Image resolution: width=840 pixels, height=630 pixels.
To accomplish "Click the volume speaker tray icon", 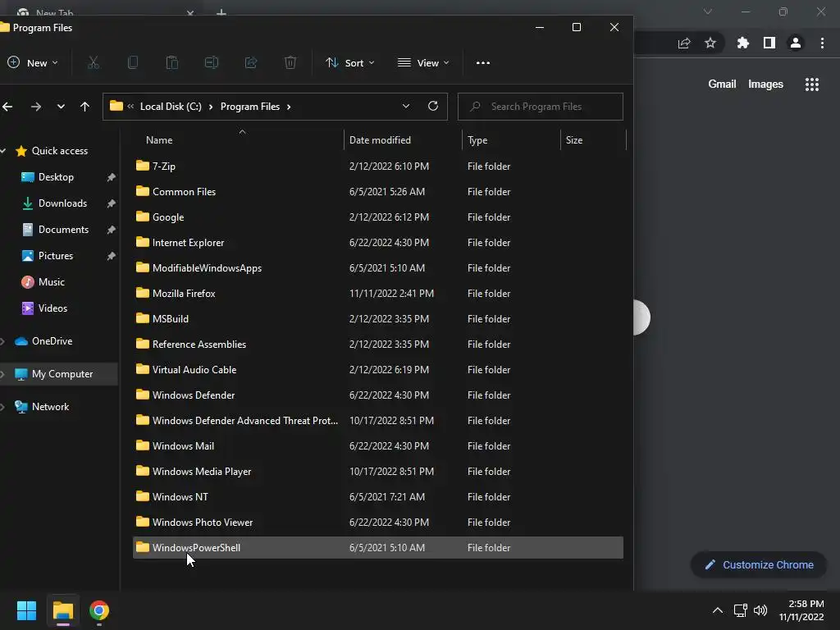I will (x=760, y=610).
